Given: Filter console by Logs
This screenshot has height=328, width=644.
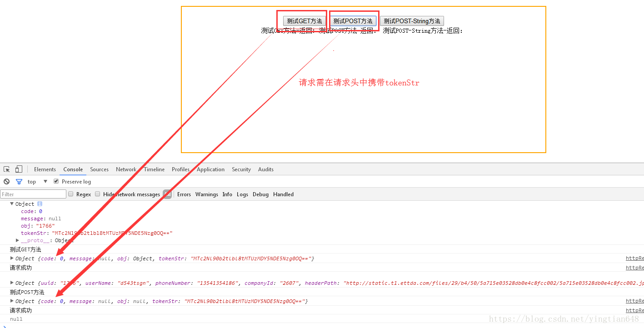Looking at the screenshot, I should (242, 194).
